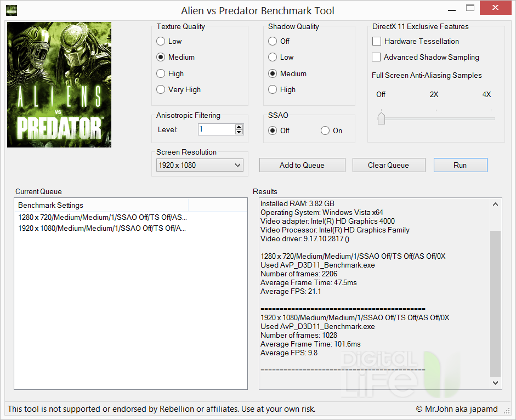Close the benchmark tool window
The image size is (516, 420).
pos(495,8)
